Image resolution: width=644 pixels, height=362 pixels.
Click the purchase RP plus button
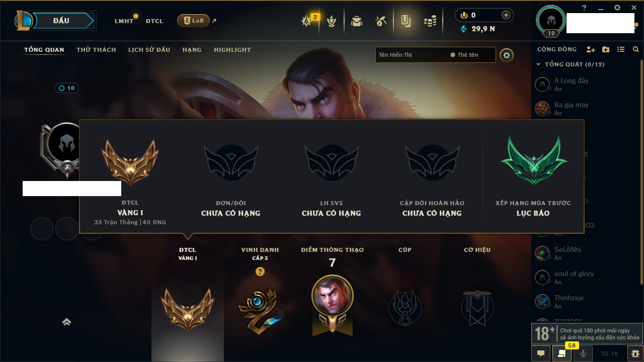506,15
